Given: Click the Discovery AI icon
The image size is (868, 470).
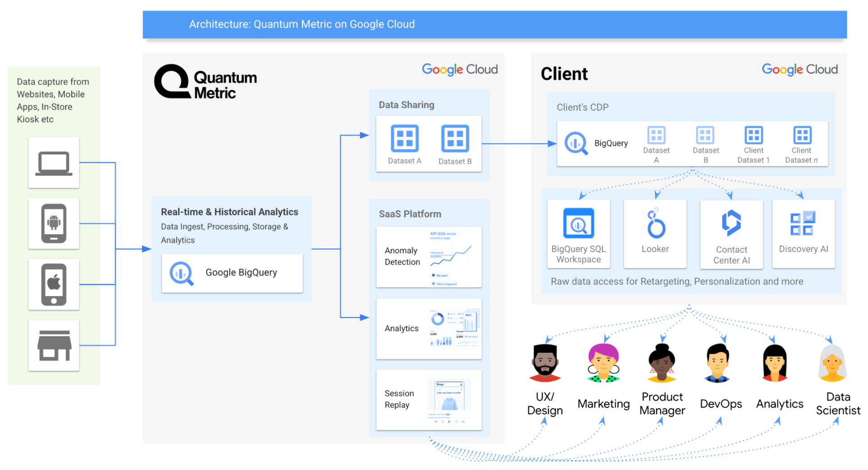Looking at the screenshot, I should [x=803, y=223].
